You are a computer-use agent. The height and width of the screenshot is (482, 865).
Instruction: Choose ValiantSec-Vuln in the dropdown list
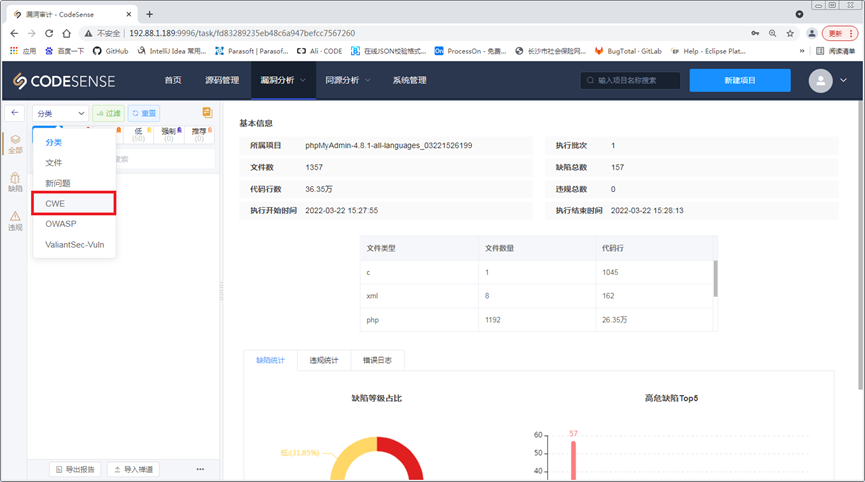pyautogui.click(x=74, y=244)
